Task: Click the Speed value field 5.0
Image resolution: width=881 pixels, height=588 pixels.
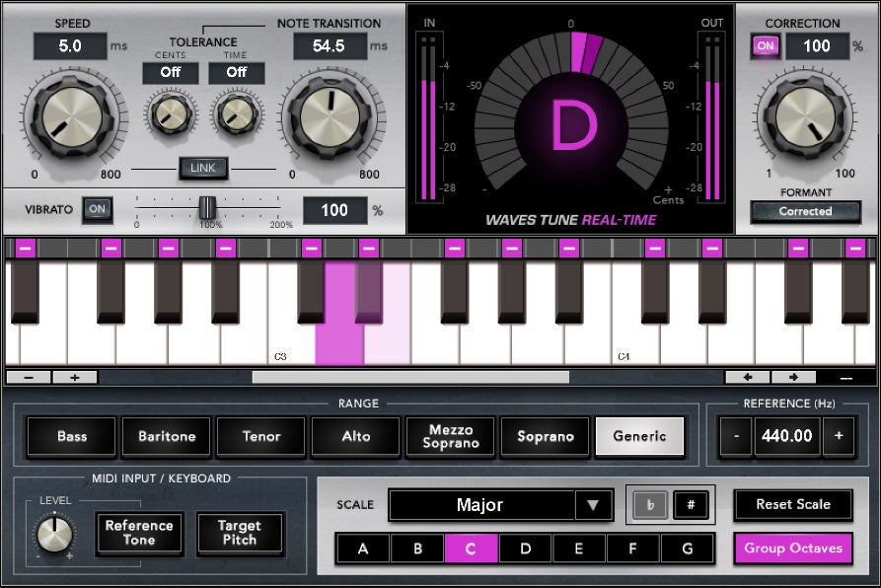Action: (x=70, y=46)
